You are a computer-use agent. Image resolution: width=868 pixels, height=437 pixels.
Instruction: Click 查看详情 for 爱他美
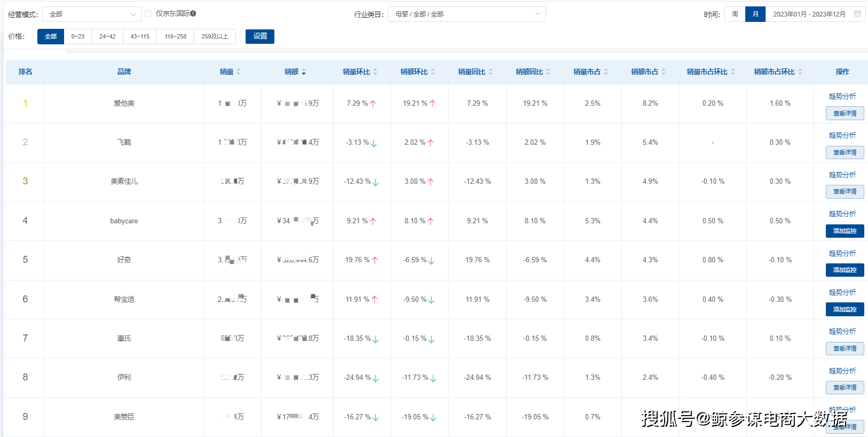click(845, 113)
